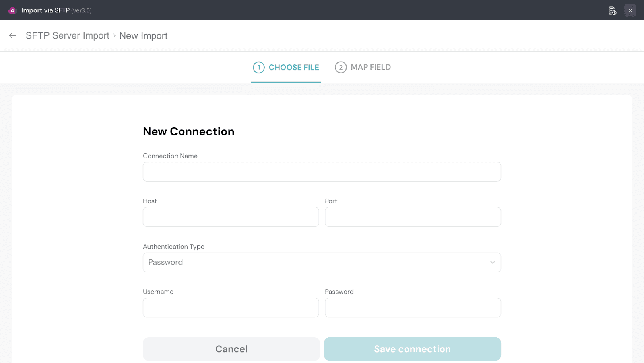Click the step 1 circle icon
The height and width of the screenshot is (363, 644).
(x=258, y=67)
